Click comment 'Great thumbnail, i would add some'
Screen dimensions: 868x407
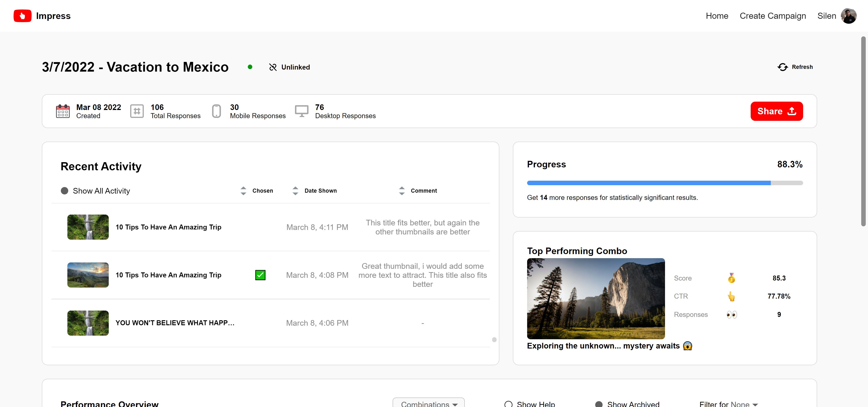[x=422, y=275]
